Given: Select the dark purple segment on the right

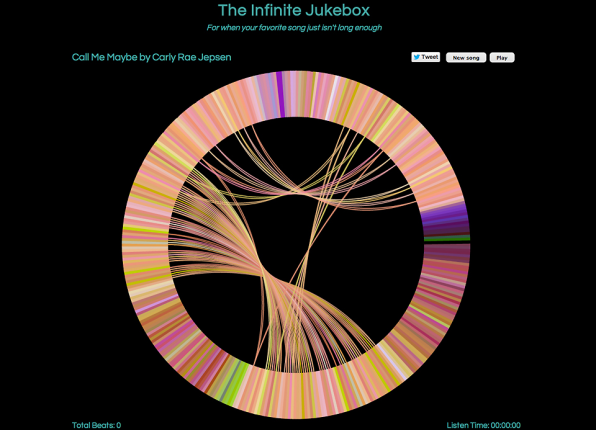Looking at the screenshot, I should pos(445,220).
